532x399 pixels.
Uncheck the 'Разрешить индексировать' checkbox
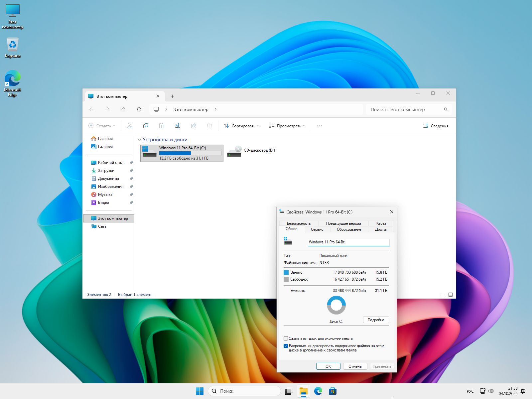click(286, 346)
